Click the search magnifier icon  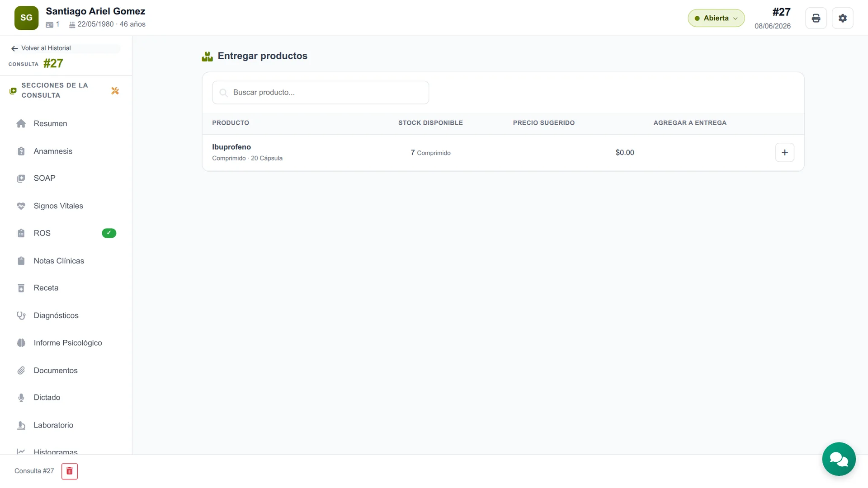pyautogui.click(x=223, y=93)
